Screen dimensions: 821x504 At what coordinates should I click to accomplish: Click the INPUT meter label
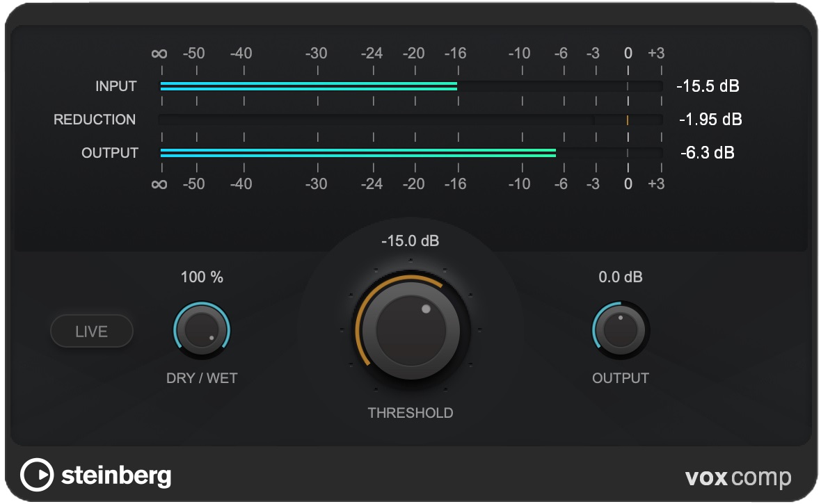pyautogui.click(x=116, y=87)
